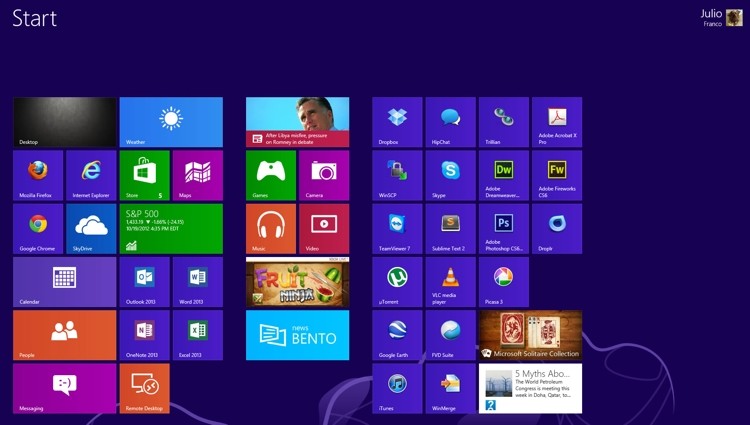The height and width of the screenshot is (425, 750).
Task: Open the Maps tile
Action: pos(198,175)
